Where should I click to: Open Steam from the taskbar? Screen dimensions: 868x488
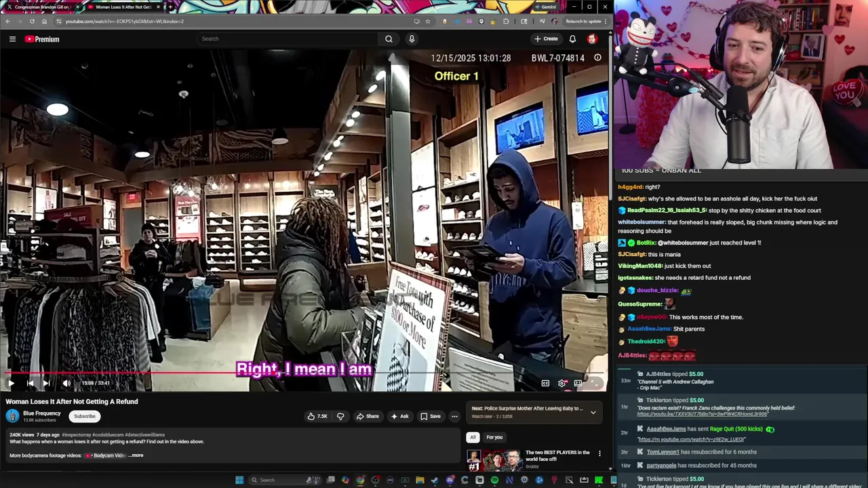(435, 480)
